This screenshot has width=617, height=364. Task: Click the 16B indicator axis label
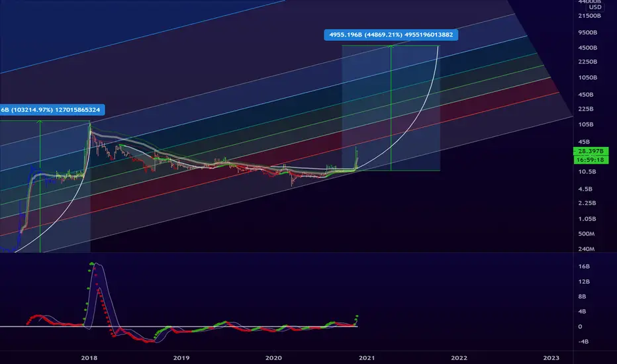584,267
